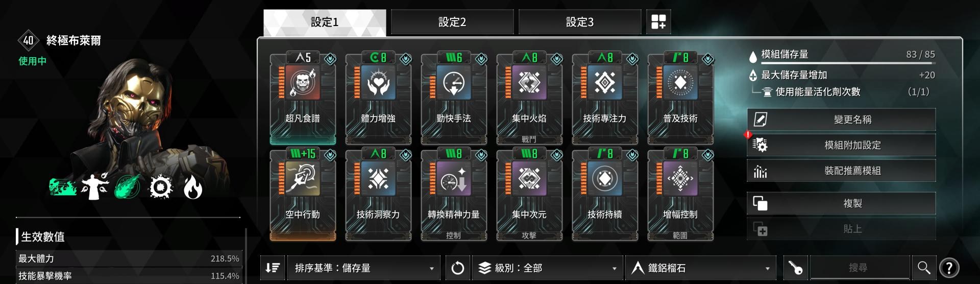
Task: Click the magnifying glass search icon
Action: (x=924, y=268)
